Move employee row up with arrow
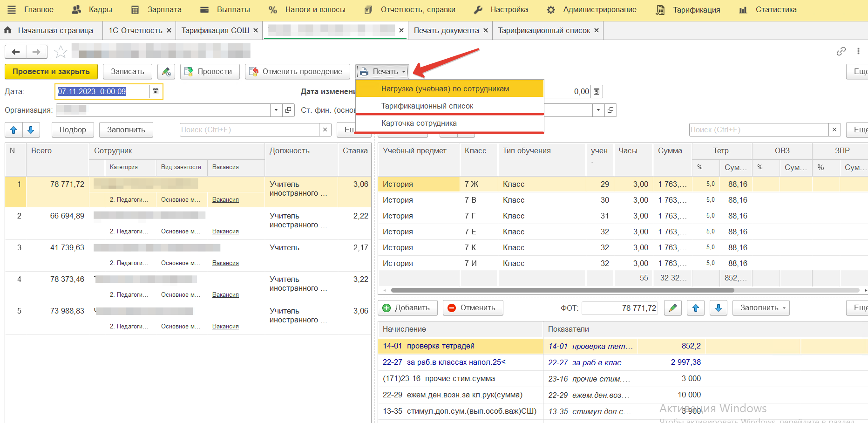The image size is (868, 423). click(14, 130)
